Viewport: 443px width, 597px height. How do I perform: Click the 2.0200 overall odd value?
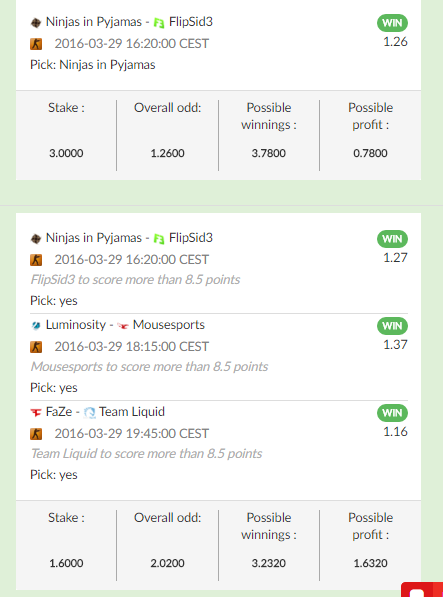pos(167,563)
